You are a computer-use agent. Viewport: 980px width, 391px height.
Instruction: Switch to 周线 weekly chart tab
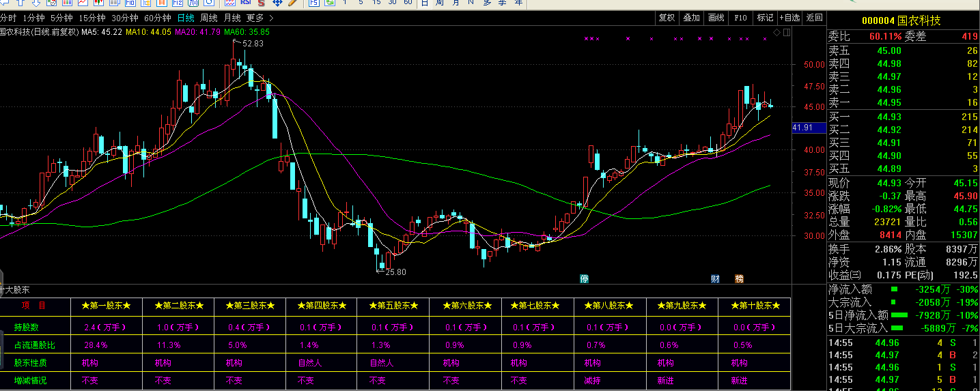click(208, 18)
